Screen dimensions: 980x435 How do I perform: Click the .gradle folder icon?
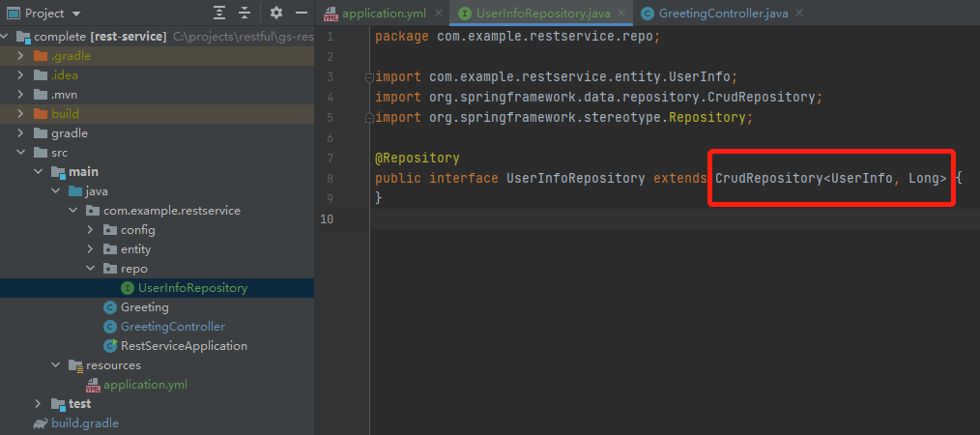41,56
